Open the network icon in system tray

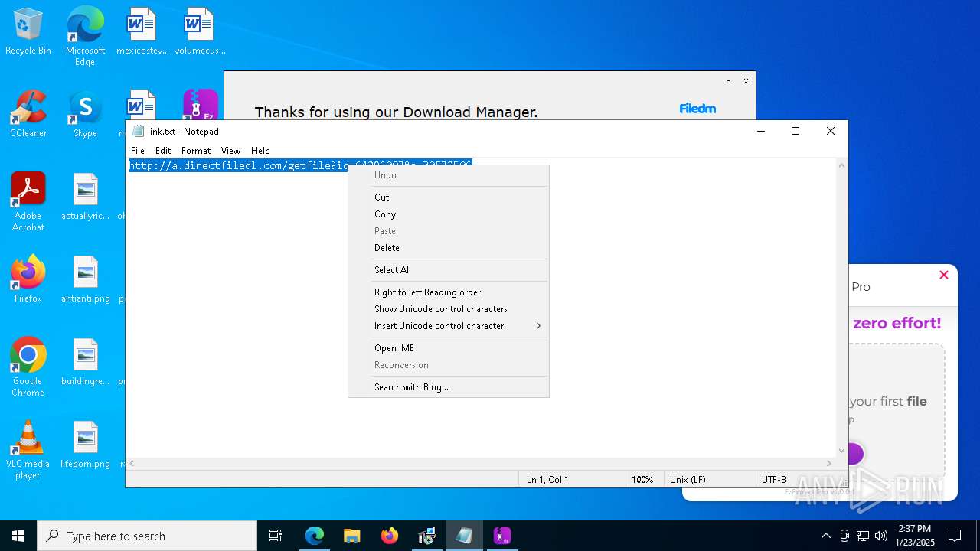[x=863, y=536]
